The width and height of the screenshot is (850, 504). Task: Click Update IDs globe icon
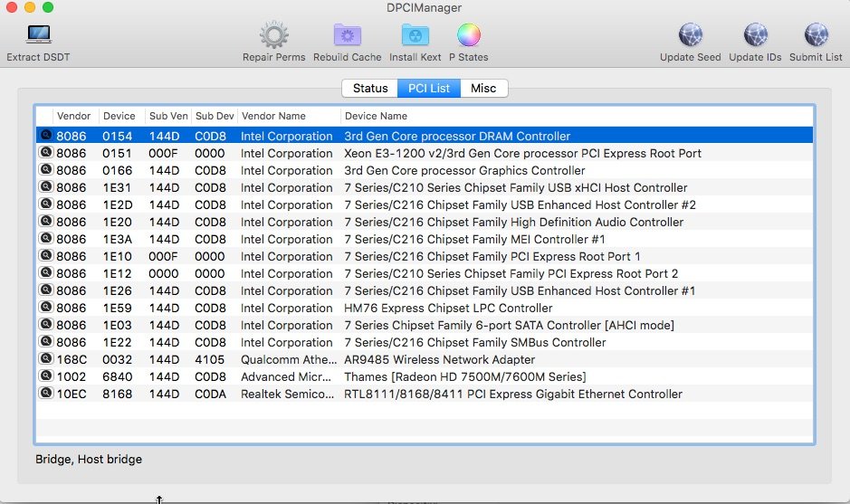(755, 35)
